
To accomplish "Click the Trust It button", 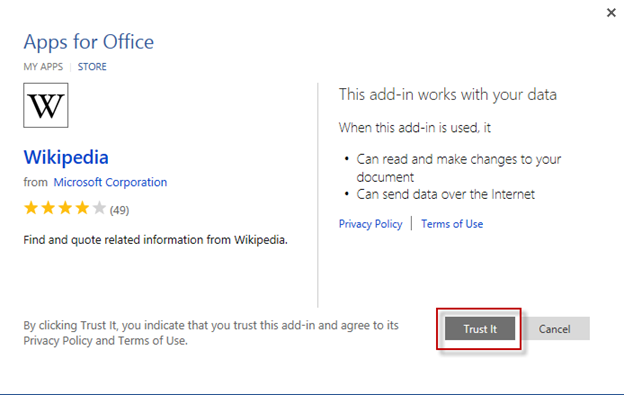I will point(480,329).
